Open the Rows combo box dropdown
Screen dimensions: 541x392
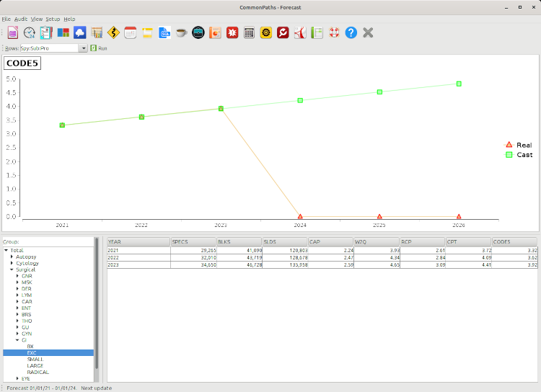pyautogui.click(x=84, y=48)
